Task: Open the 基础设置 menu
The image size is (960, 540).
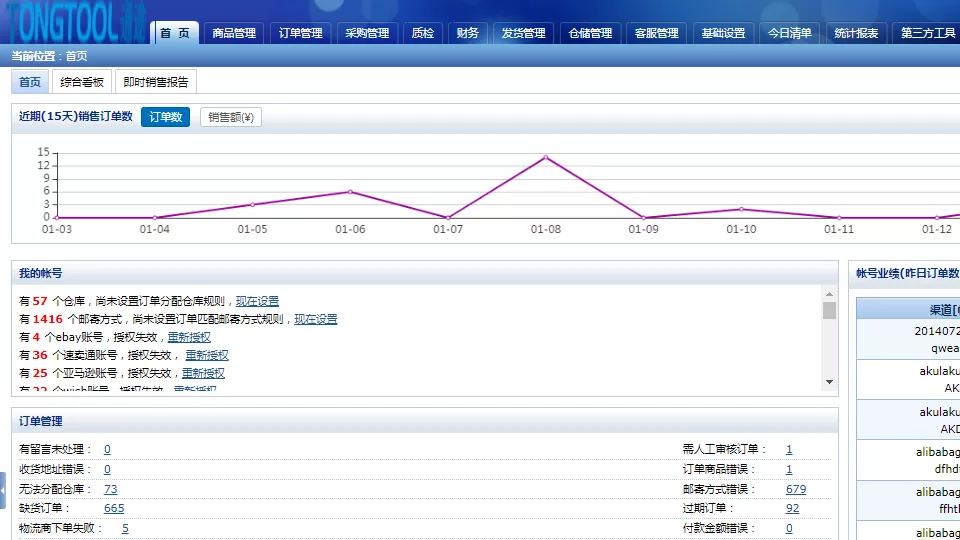Action: click(x=723, y=33)
